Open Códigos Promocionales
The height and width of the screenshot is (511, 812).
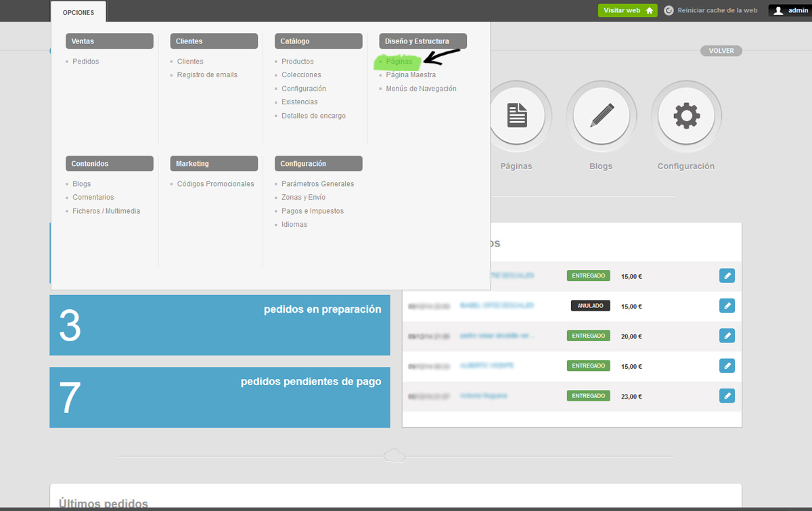click(216, 184)
